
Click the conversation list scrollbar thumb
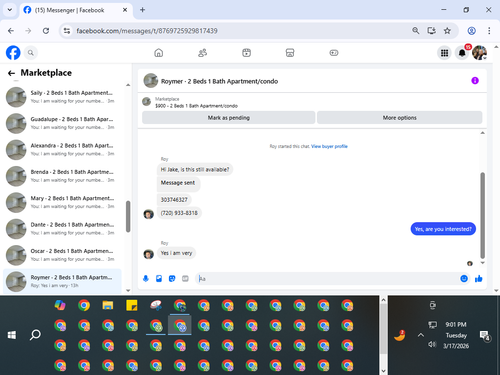click(x=128, y=216)
